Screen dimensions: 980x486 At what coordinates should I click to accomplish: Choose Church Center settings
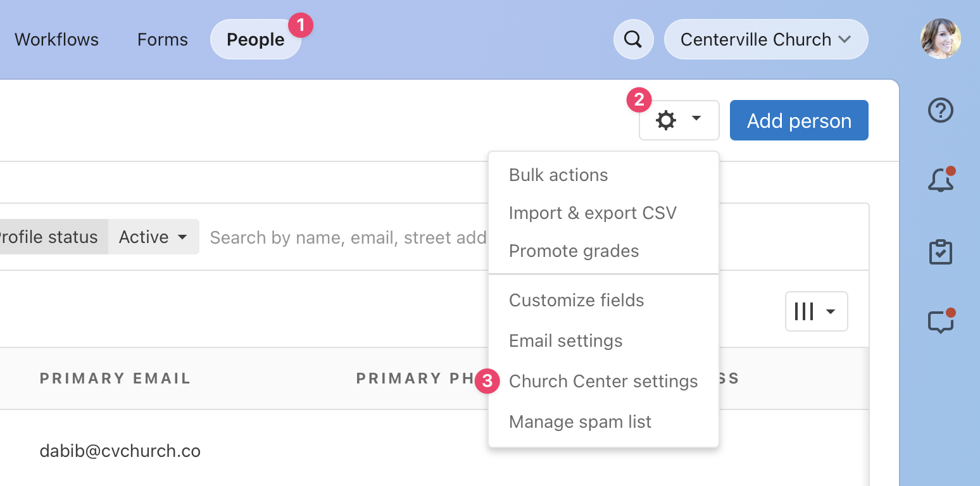pyautogui.click(x=603, y=382)
